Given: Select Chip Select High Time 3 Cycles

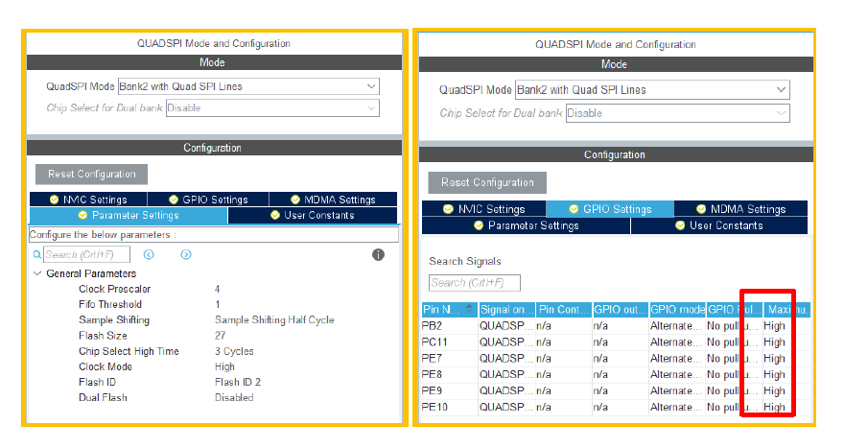Looking at the screenshot, I should pyautogui.click(x=234, y=351).
